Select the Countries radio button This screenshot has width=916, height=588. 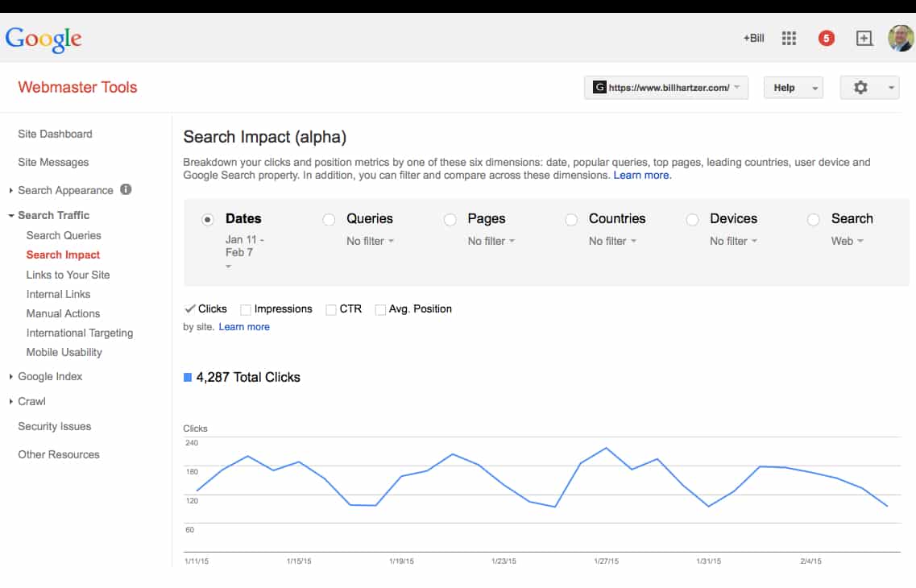pyautogui.click(x=571, y=219)
